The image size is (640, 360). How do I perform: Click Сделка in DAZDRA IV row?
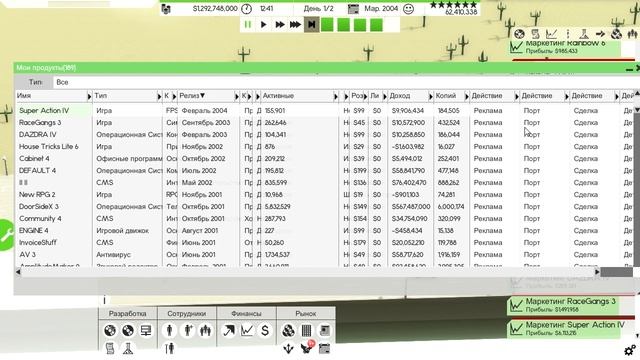[x=586, y=135]
